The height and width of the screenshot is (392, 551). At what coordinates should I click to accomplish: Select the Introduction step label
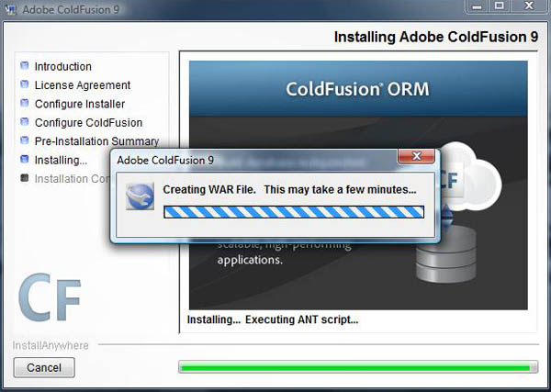(62, 66)
